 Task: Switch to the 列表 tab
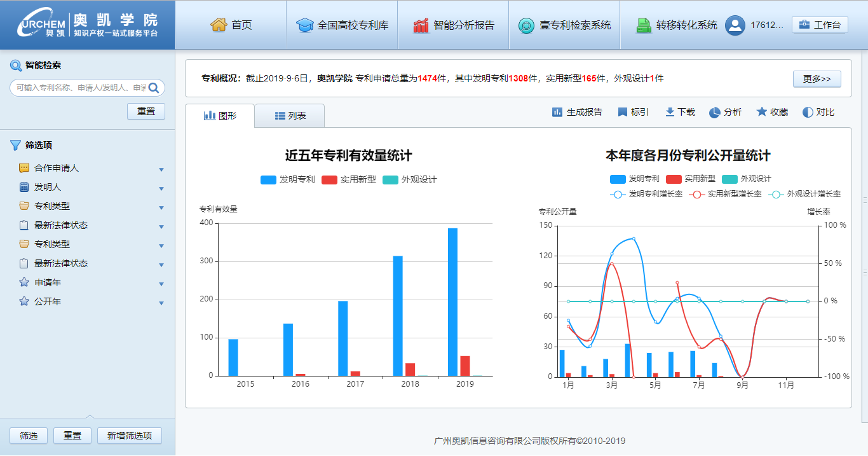[290, 115]
